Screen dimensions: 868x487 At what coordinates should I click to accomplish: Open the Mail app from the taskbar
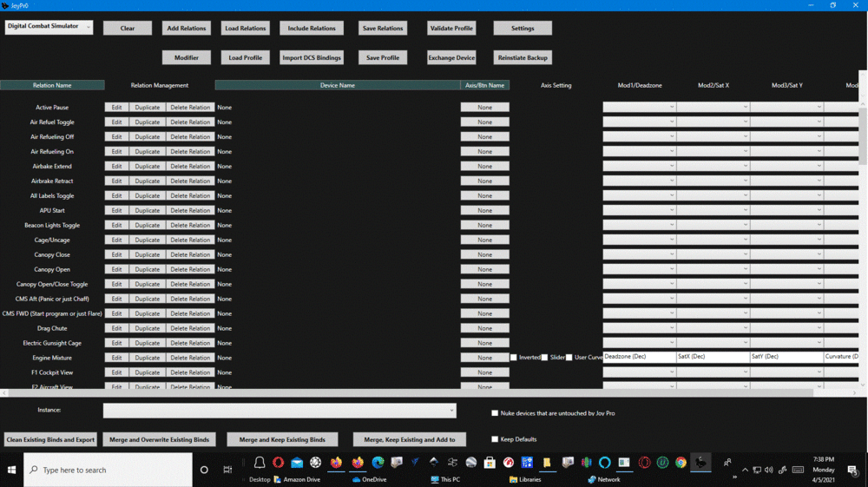tap(297, 462)
